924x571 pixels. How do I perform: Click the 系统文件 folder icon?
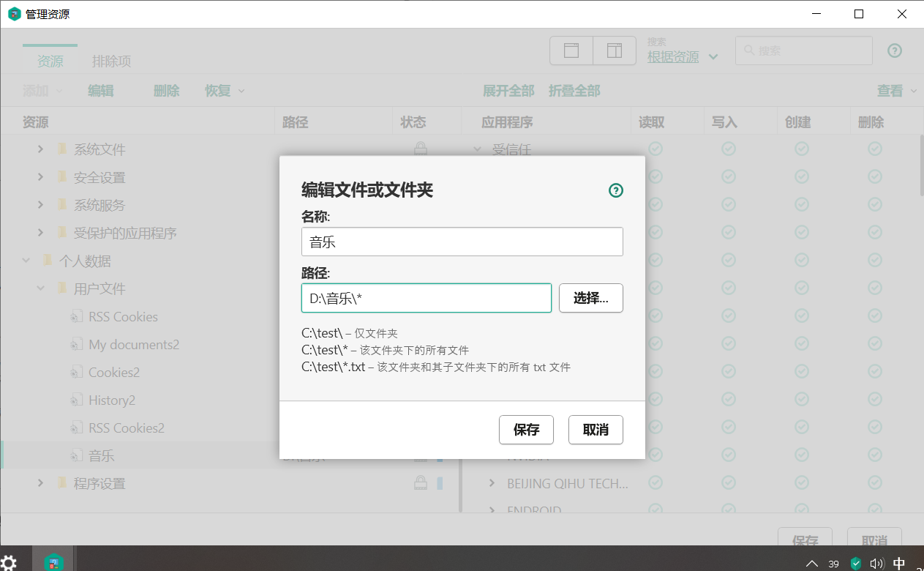click(x=62, y=149)
